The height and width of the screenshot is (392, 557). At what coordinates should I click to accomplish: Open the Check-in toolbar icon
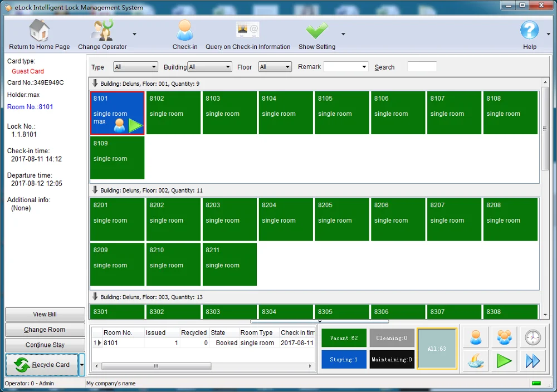pos(184,31)
